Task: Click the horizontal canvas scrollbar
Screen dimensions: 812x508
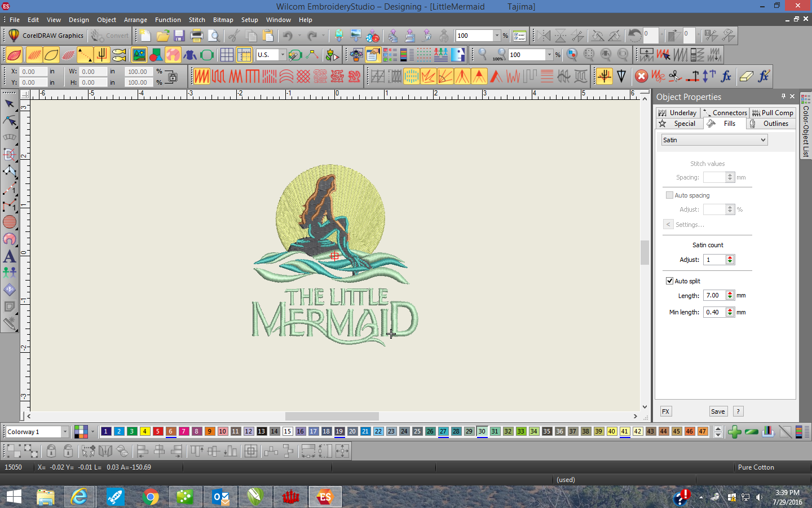Action: tap(332, 417)
